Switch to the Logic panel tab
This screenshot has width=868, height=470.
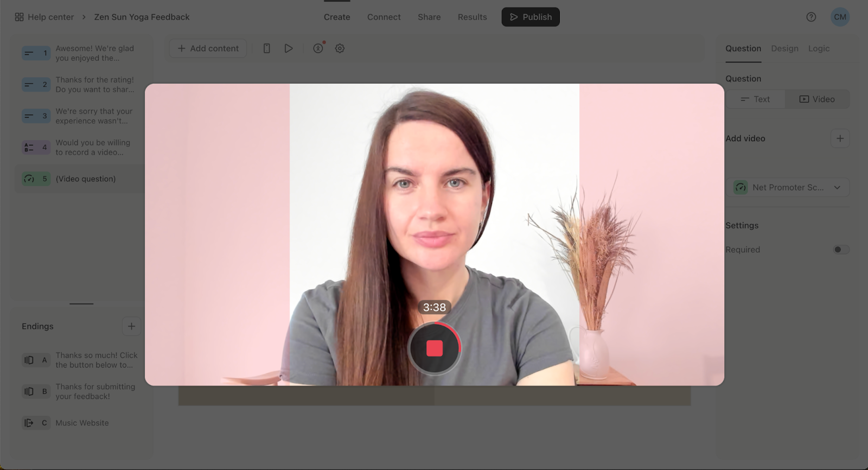(x=819, y=48)
